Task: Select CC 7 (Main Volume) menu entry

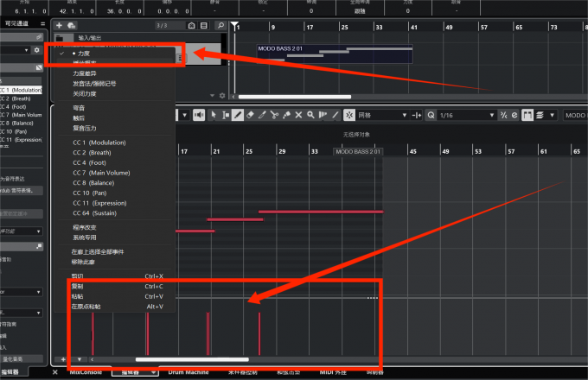Action: click(116, 173)
